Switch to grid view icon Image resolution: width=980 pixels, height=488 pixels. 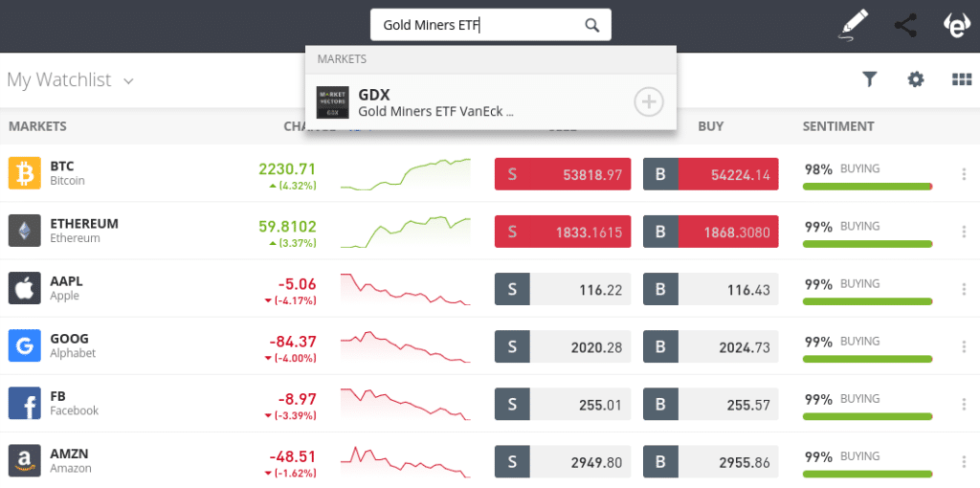(961, 79)
